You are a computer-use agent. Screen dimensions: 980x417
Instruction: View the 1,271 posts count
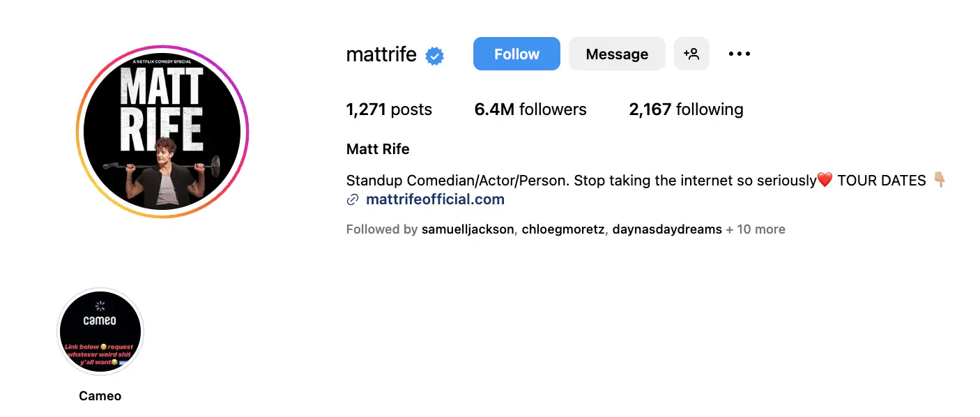click(389, 109)
